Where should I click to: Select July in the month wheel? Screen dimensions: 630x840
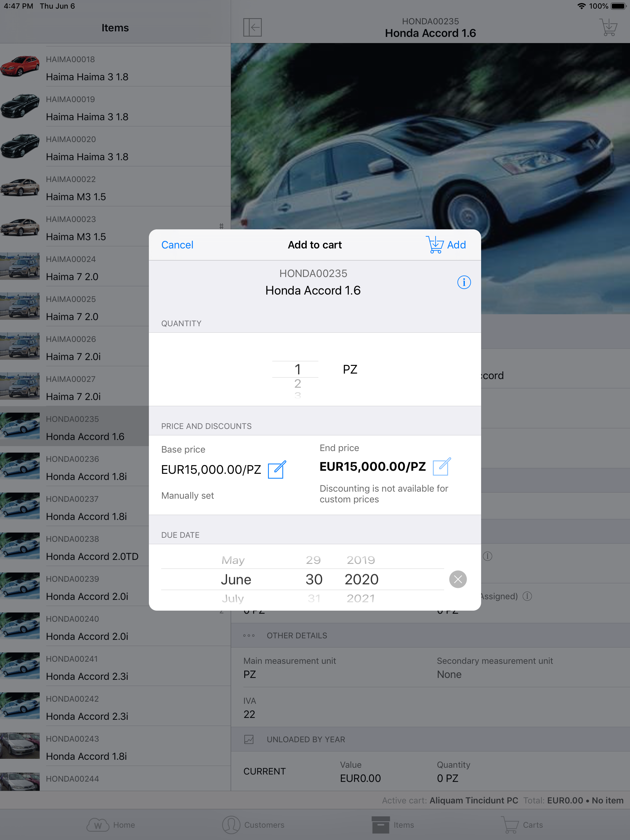(233, 598)
